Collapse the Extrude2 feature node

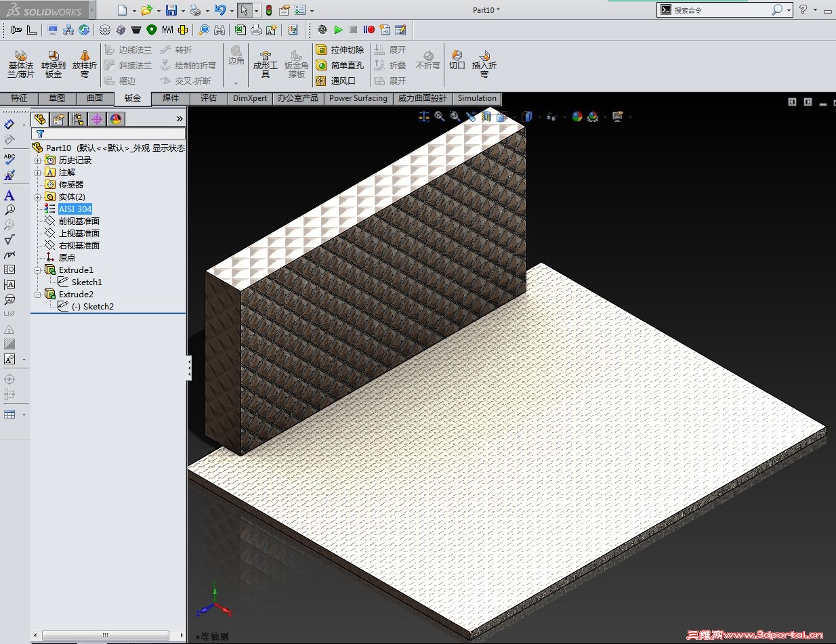click(x=38, y=295)
